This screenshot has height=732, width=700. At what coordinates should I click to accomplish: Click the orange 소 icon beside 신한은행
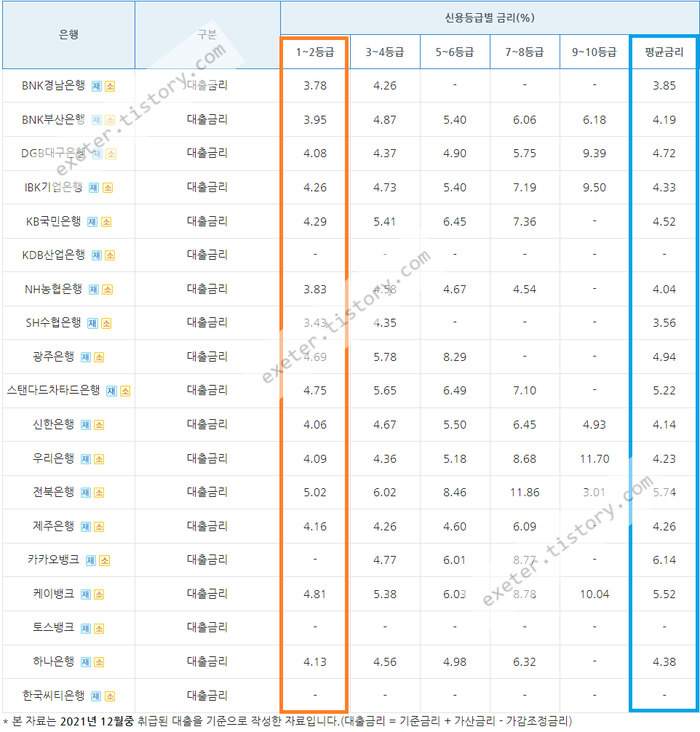pyautogui.click(x=99, y=425)
